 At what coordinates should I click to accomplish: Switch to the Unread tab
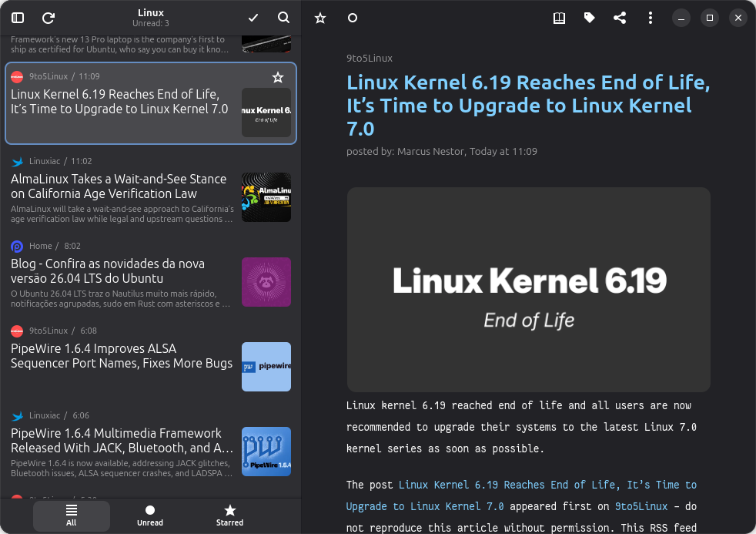click(x=150, y=516)
